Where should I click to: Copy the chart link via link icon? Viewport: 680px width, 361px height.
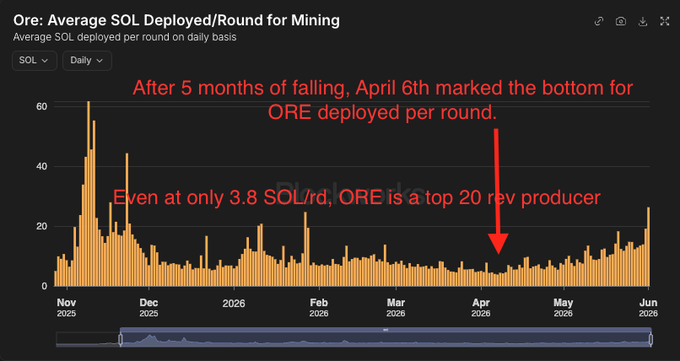[x=598, y=21]
